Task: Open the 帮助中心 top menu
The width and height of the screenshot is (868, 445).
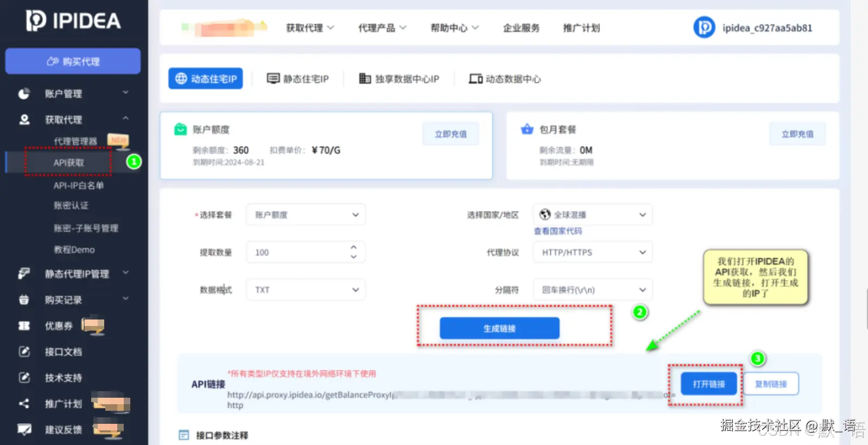Action: (x=454, y=28)
